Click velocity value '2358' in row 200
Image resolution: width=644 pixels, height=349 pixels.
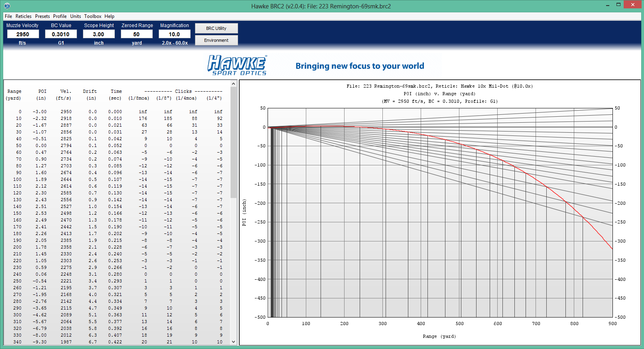click(66, 247)
